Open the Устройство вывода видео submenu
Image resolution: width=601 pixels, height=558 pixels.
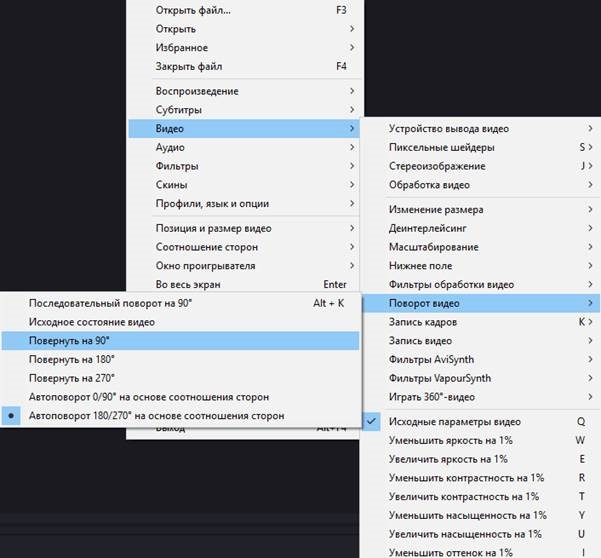[449, 129]
